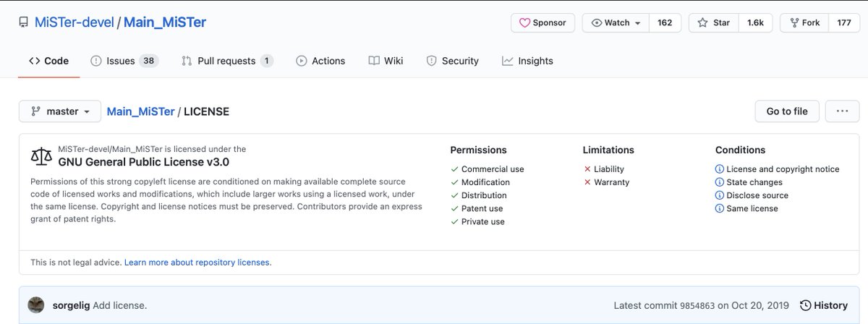View the 177 forks count
Image resolution: width=868 pixels, height=324 pixels.
(x=843, y=22)
